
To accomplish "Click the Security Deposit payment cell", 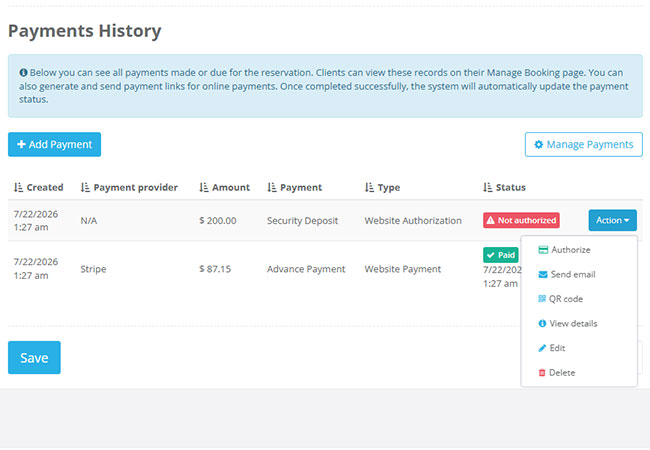I will [x=302, y=220].
